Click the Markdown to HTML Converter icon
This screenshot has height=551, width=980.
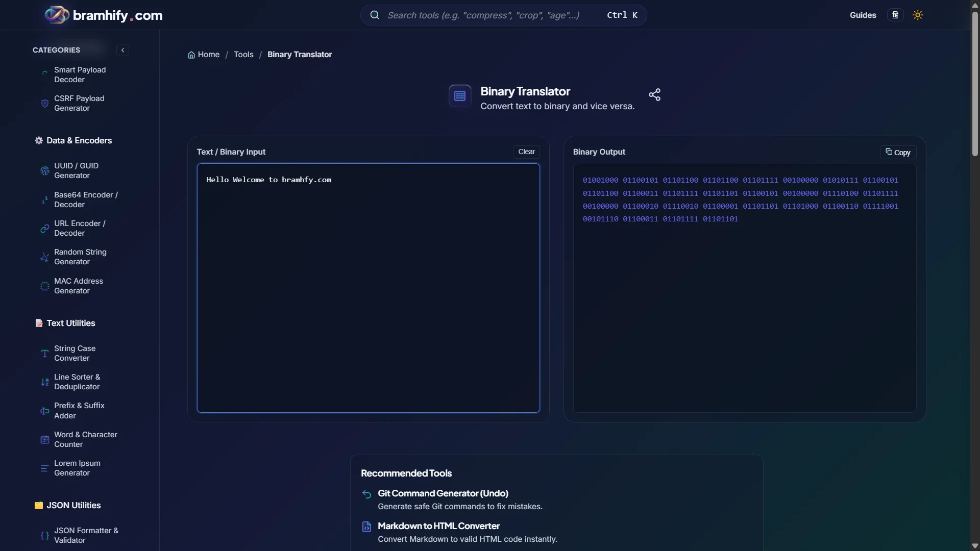[366, 527]
